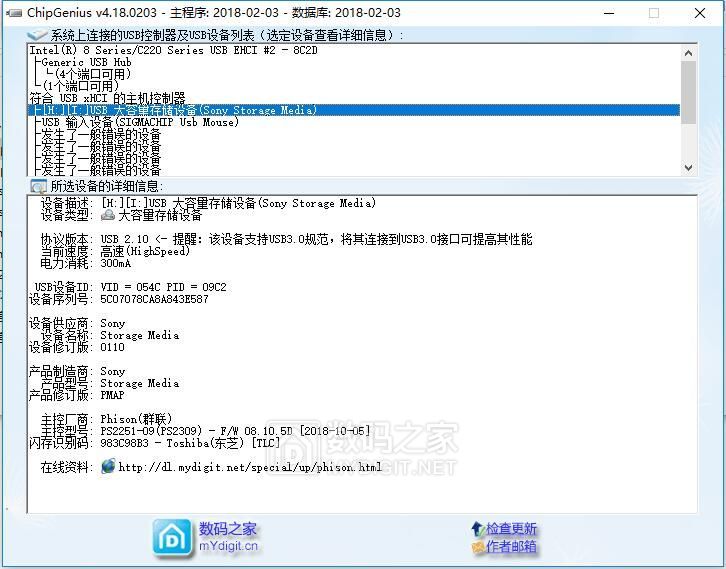Click the globe icon beside the online link
This screenshot has height=569, width=726.
108,467
